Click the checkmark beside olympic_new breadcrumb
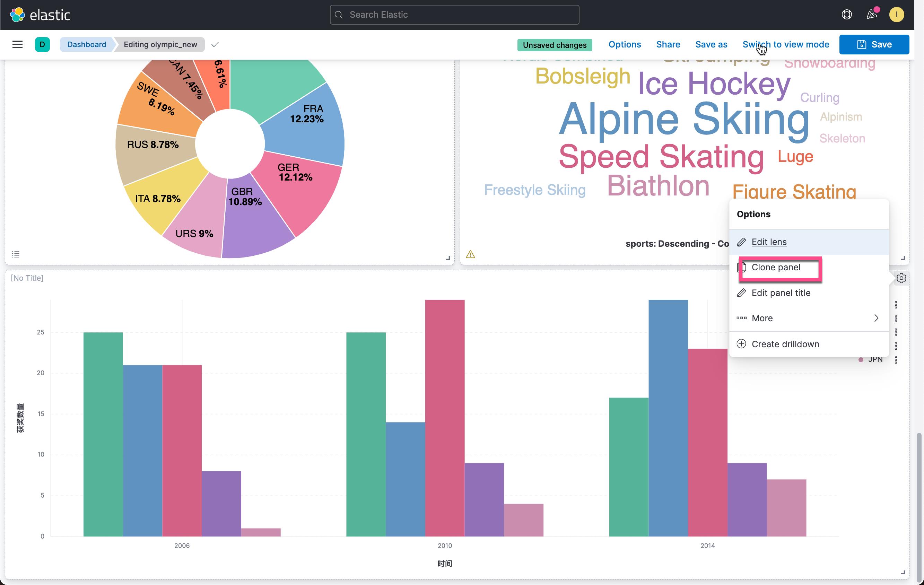924x585 pixels. 215,44
